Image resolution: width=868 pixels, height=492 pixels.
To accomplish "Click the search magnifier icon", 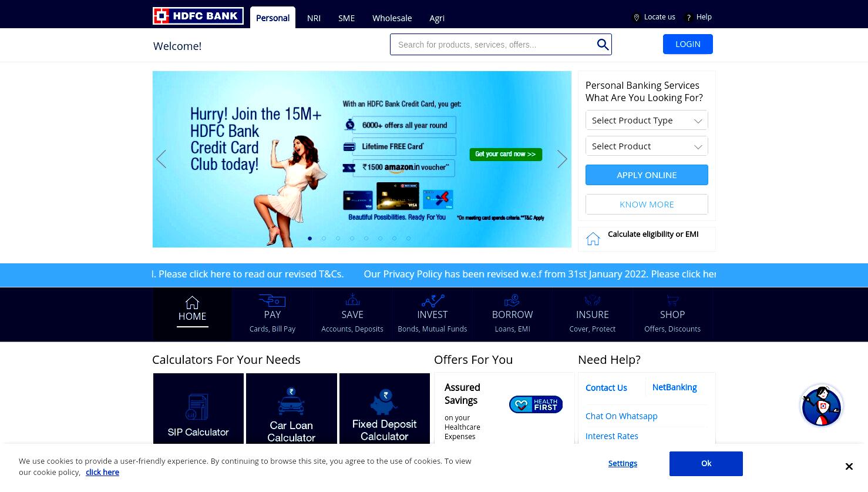I will pos(603,45).
